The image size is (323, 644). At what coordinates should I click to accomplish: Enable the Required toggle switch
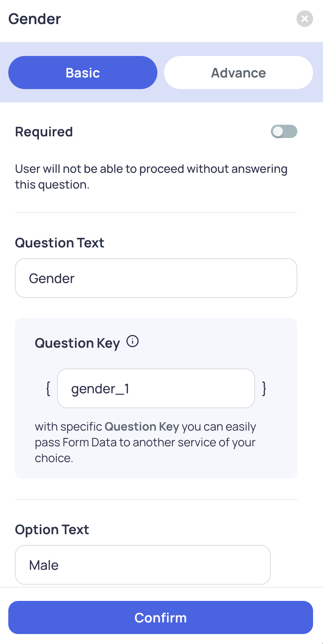(x=284, y=131)
